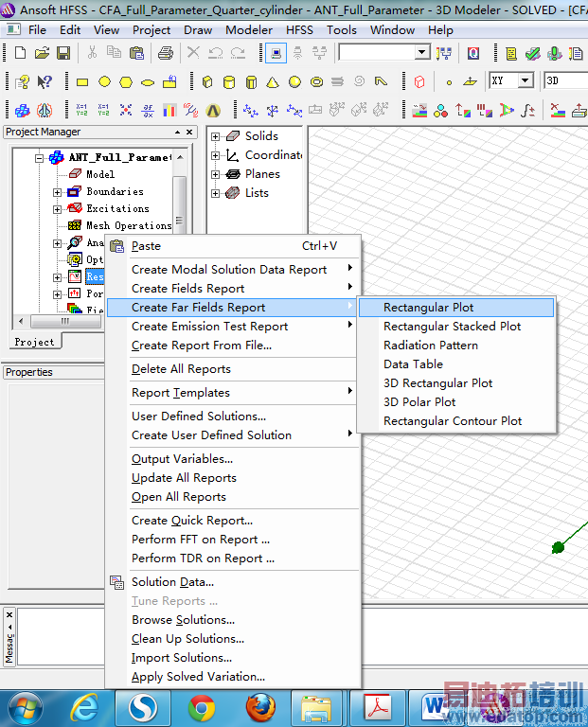588x727 pixels.
Task: Select the Draw rectangle tool
Action: (x=82, y=81)
